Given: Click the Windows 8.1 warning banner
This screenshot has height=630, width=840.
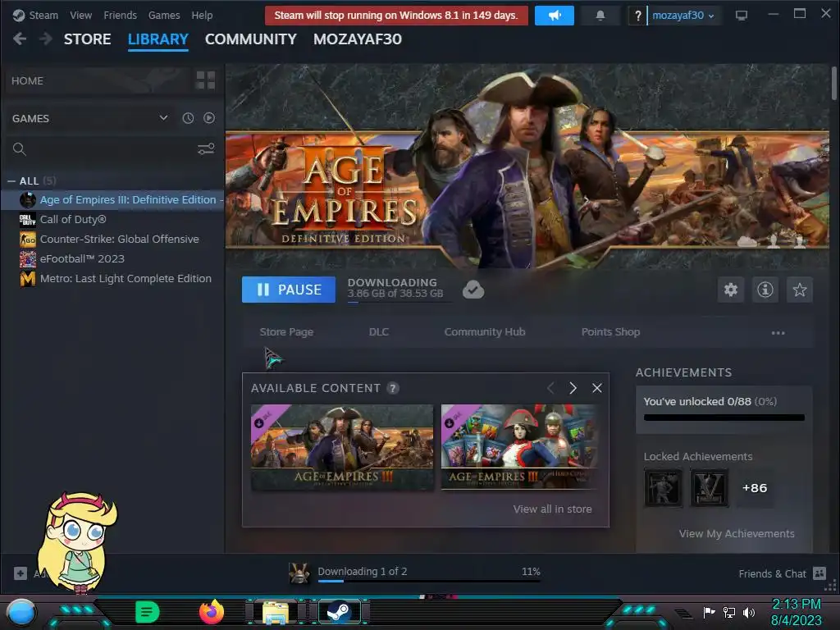Looking at the screenshot, I should point(396,16).
